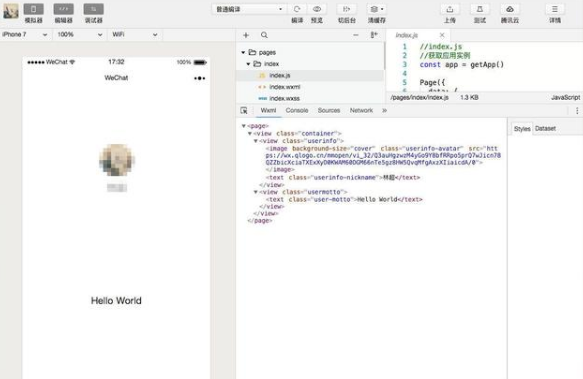583x379 pixels.
Task: Click the switch to background icon
Action: tap(347, 9)
